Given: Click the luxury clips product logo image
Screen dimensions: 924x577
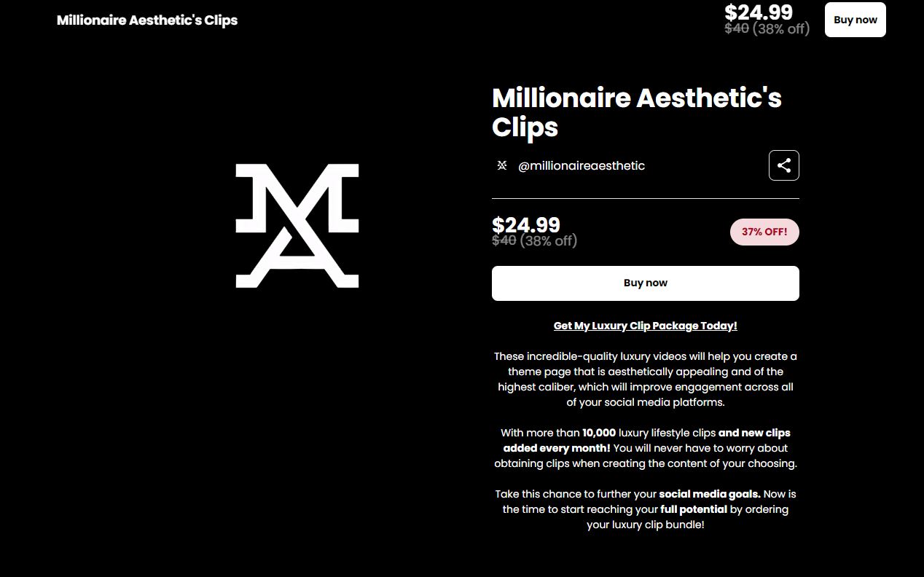Looking at the screenshot, I should [x=297, y=225].
